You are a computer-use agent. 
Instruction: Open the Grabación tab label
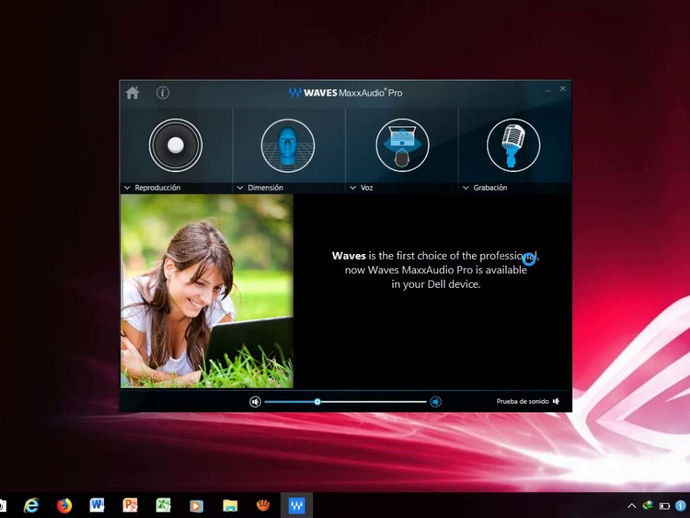click(x=490, y=188)
